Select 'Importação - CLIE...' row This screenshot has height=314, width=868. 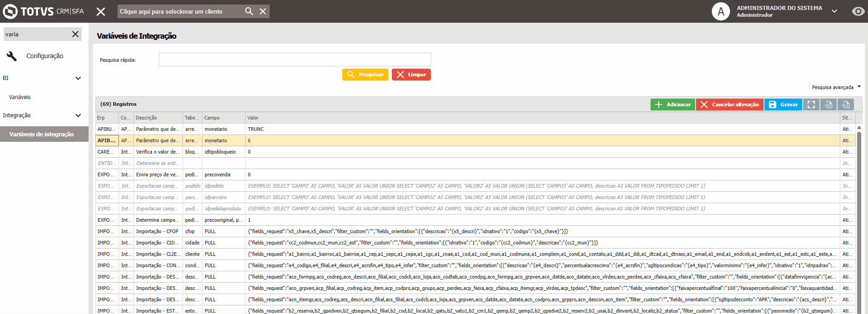475,254
